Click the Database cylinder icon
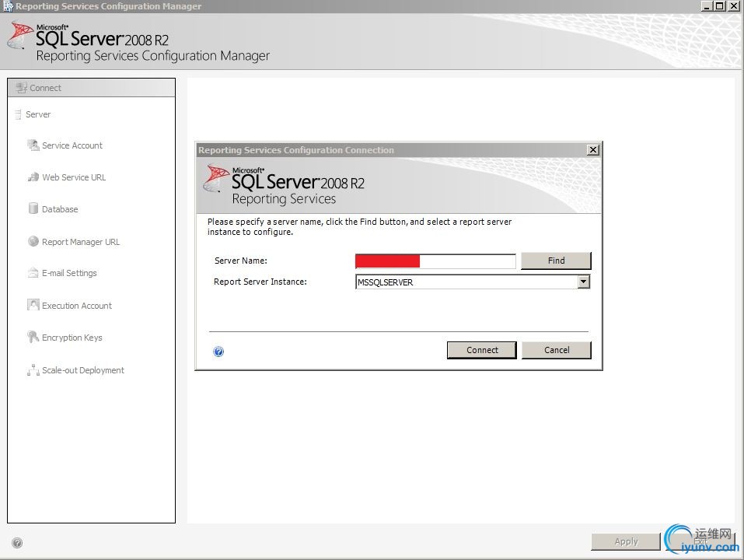 click(x=33, y=208)
